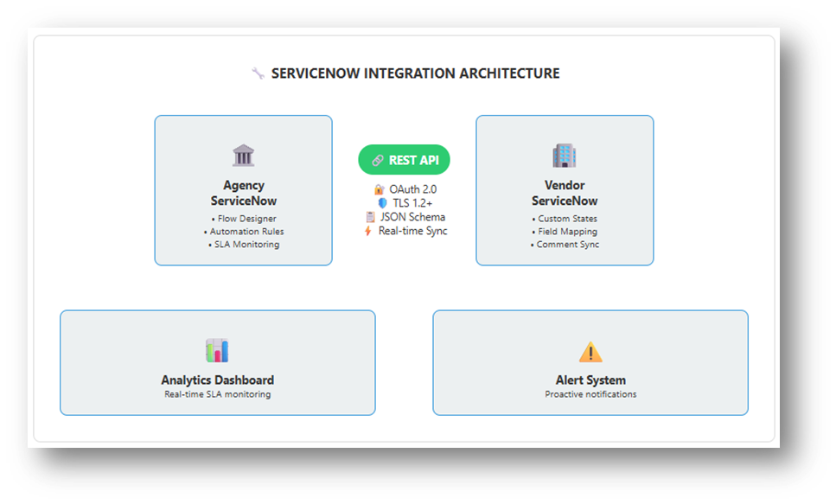Click the link icon inside REST API
This screenshot has height=504, width=836.
[378, 160]
